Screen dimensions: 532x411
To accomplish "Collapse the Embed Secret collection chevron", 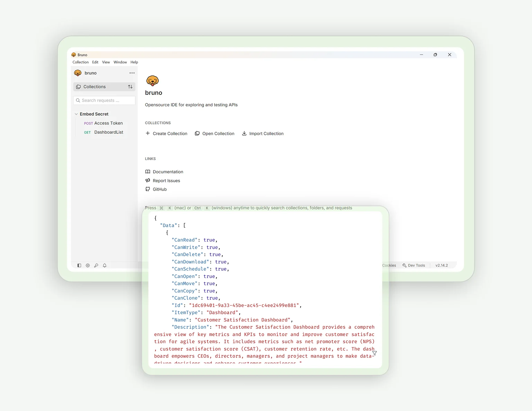I will (x=76, y=114).
